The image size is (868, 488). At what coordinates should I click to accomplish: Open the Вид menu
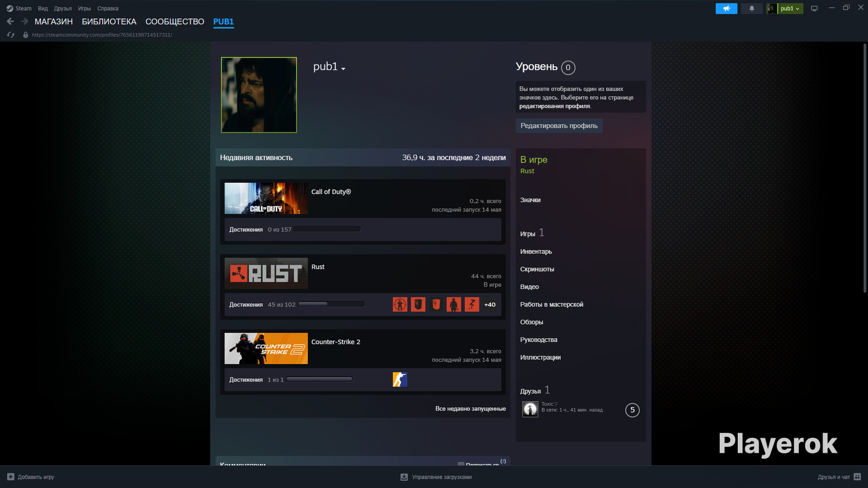point(43,8)
